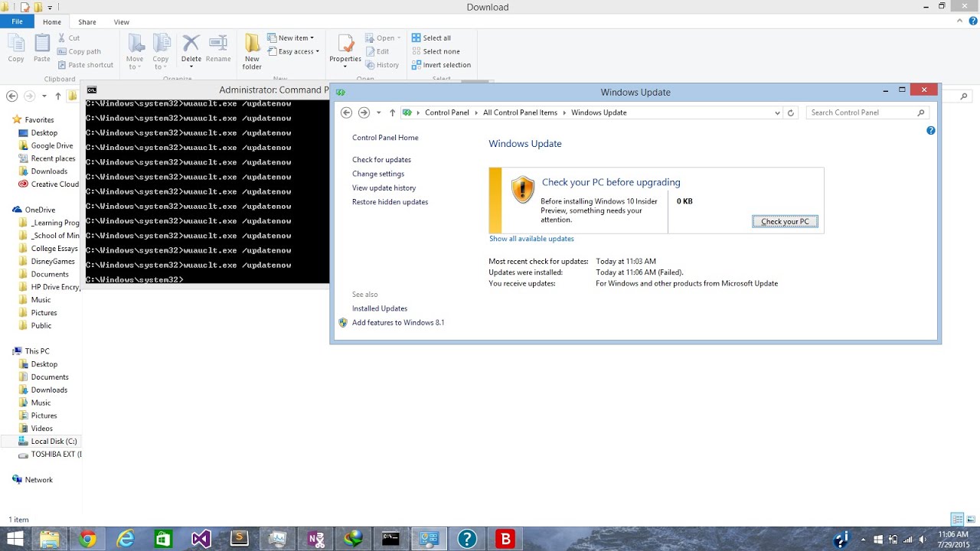The image size is (980, 551).
Task: Open Control Panel Home link
Action: point(385,138)
